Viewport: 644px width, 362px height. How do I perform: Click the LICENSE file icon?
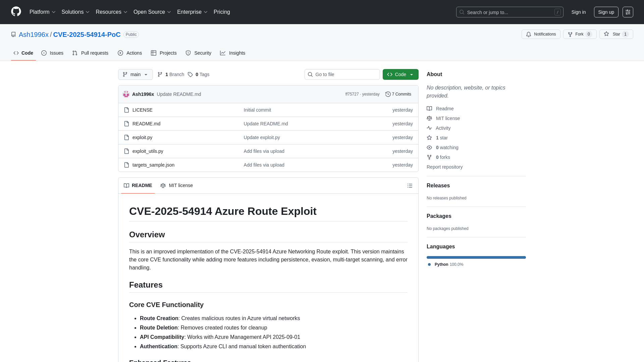126,110
